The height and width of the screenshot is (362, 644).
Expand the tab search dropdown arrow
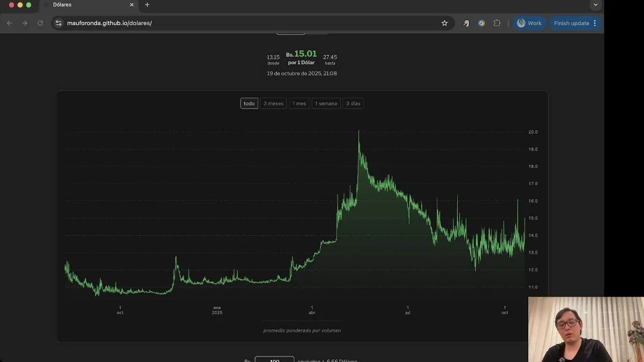tap(596, 5)
